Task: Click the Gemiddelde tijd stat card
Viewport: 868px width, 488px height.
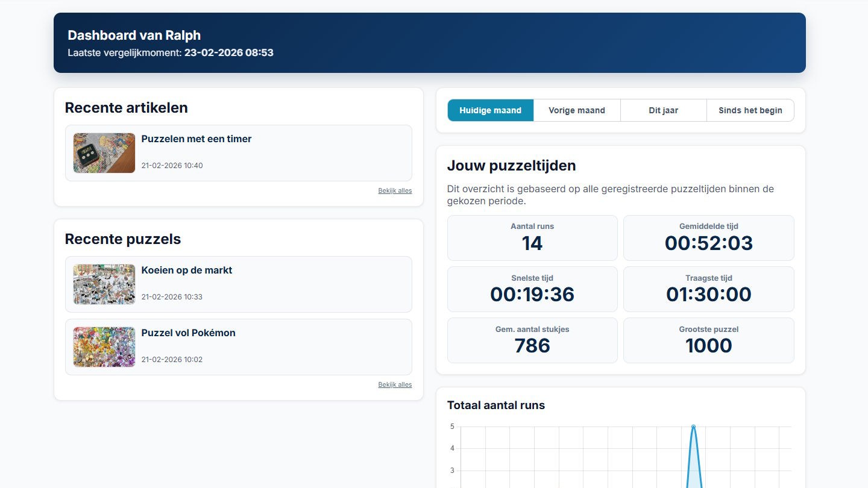Action: pos(708,237)
